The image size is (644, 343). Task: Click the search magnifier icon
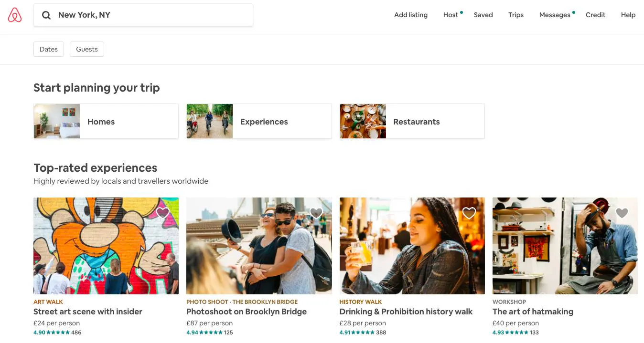pyautogui.click(x=46, y=15)
